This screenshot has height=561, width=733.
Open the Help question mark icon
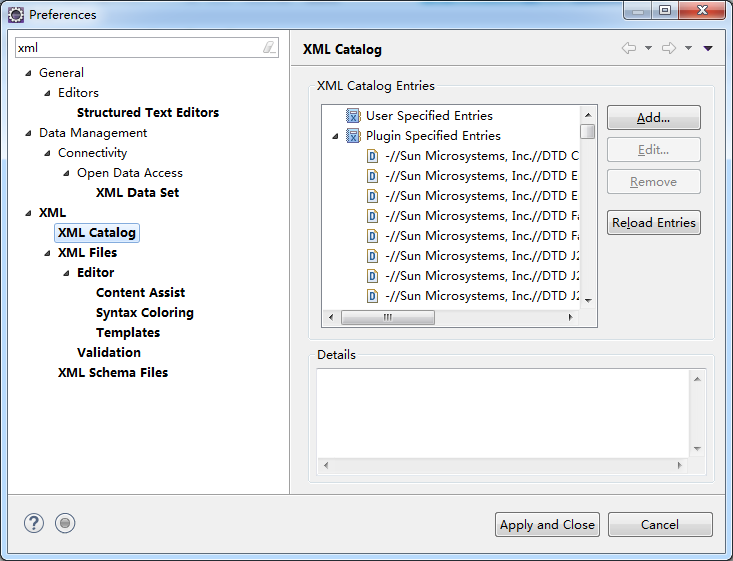point(34,523)
